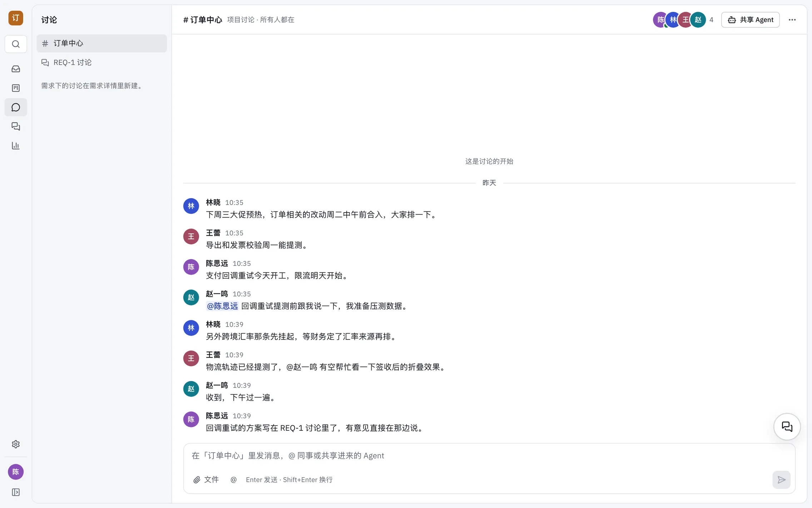812x508 pixels.
Task: Click message 支付回调重试今天开工
Action: tap(278, 275)
